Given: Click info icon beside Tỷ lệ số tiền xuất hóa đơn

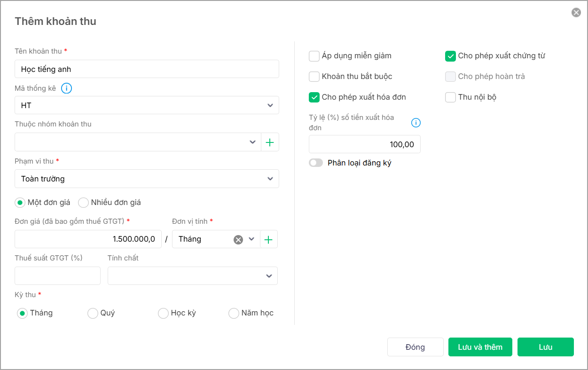Looking at the screenshot, I should (416, 123).
